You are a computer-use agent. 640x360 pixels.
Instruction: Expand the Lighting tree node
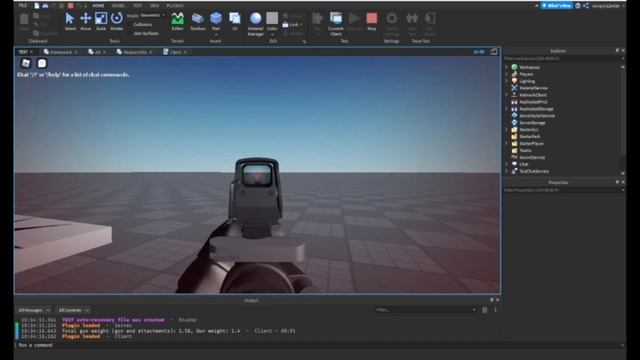tap(507, 81)
